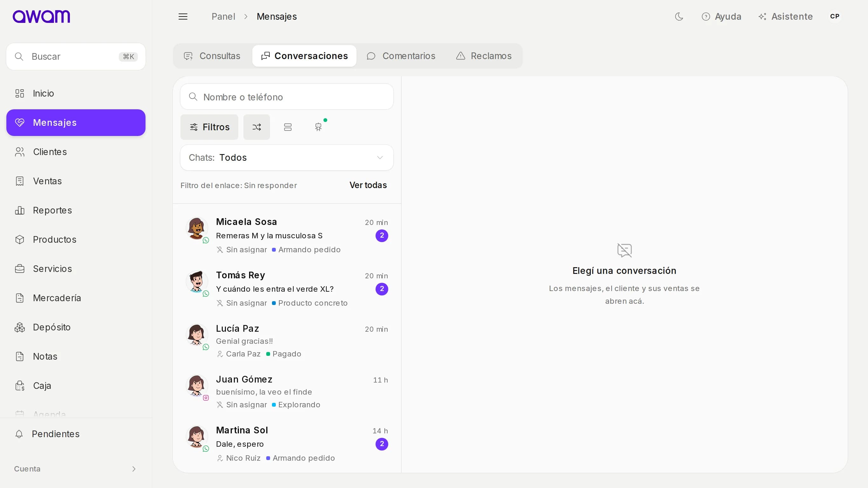
Task: Open the Chats: Todos dropdown
Action: [287, 158]
